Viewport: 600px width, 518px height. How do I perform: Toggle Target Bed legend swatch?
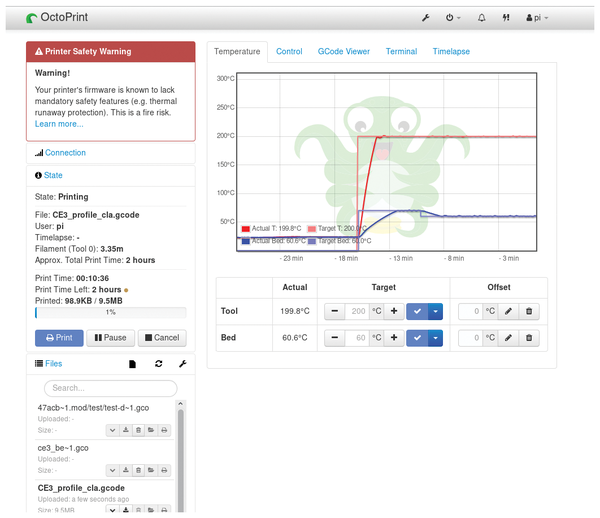[312, 241]
